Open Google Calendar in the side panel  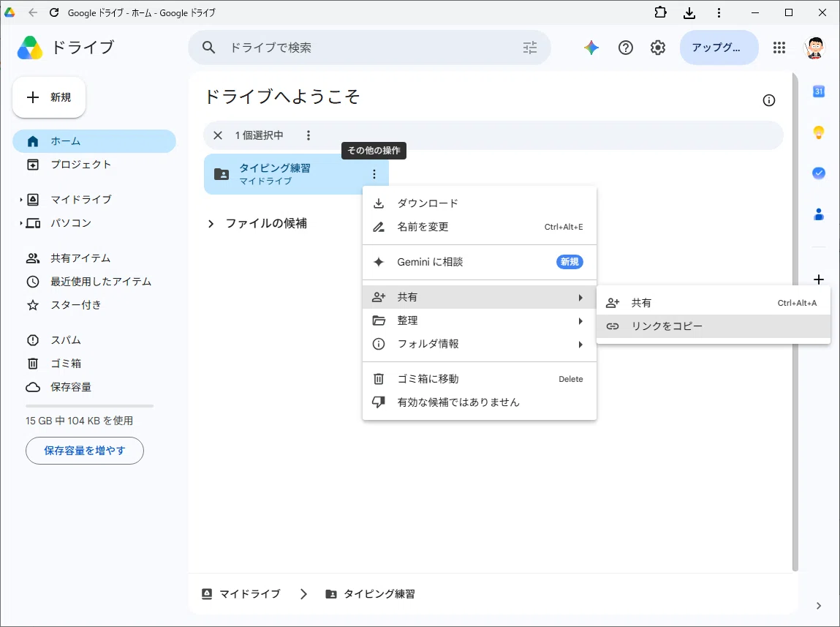pos(819,91)
